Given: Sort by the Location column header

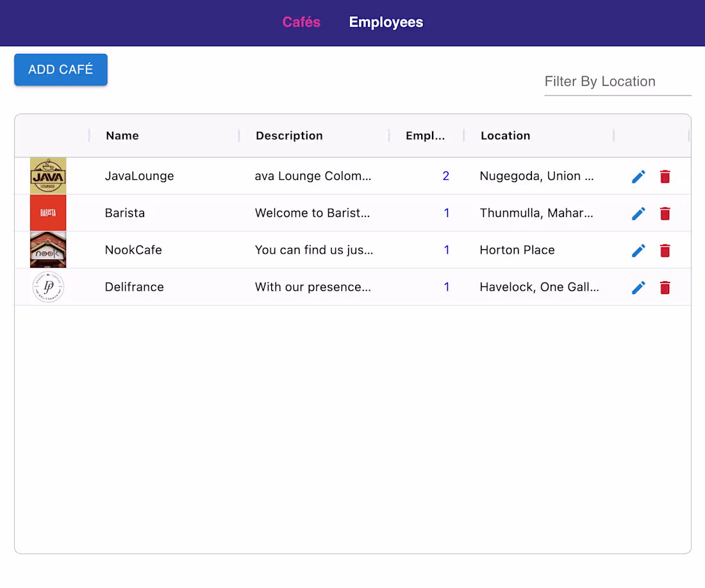Looking at the screenshot, I should tap(506, 136).
